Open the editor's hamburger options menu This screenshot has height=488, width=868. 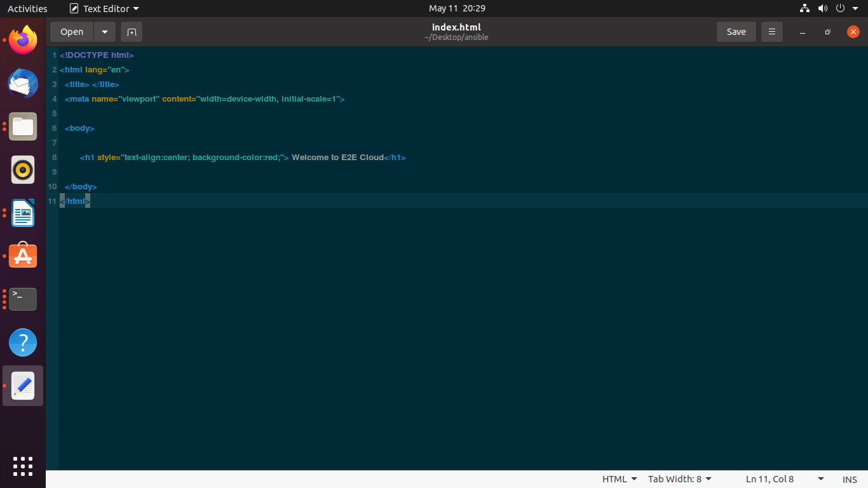pyautogui.click(x=772, y=32)
